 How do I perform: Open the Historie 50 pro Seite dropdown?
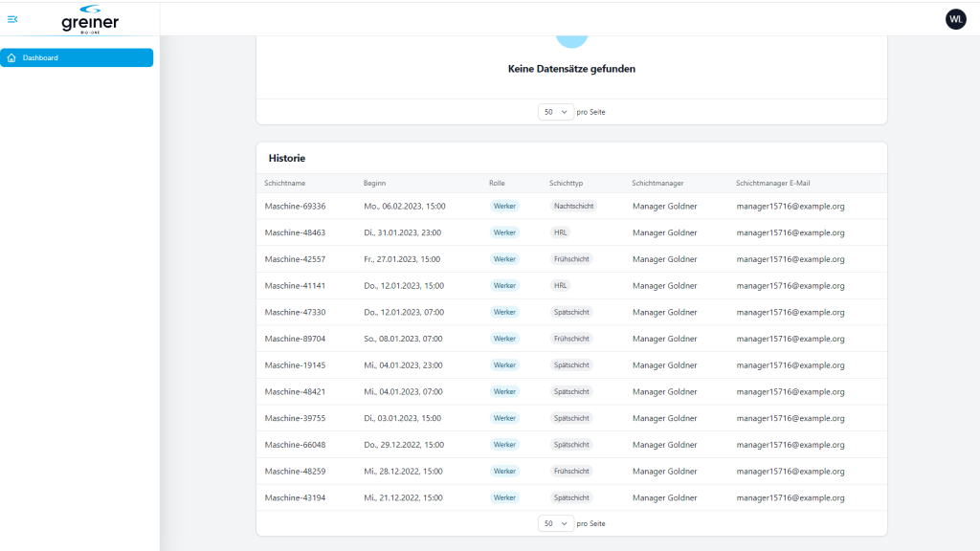pos(556,523)
